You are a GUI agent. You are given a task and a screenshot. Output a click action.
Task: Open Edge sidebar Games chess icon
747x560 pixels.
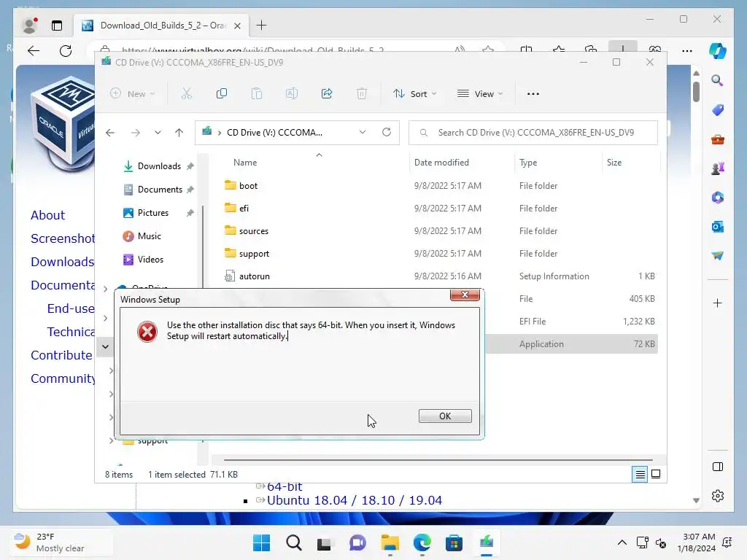click(718, 168)
